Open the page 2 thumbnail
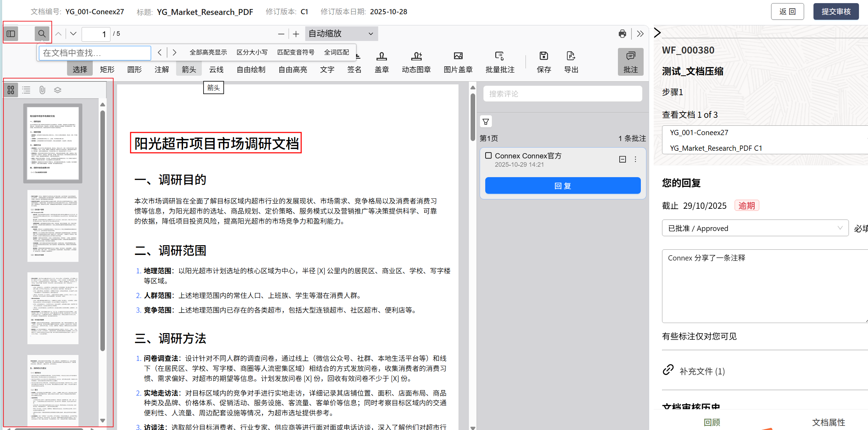 (53, 226)
